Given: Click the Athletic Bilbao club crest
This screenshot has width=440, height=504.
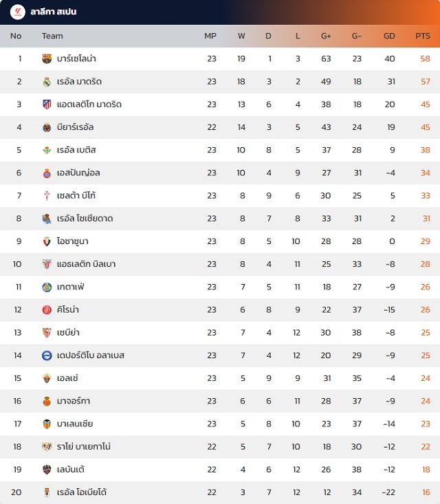Looking at the screenshot, I should click(x=47, y=264).
